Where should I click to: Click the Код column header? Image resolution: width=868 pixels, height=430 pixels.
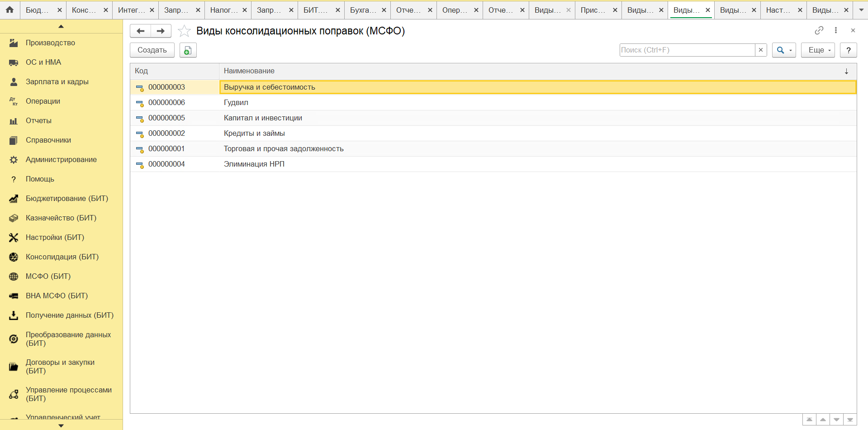pyautogui.click(x=175, y=71)
